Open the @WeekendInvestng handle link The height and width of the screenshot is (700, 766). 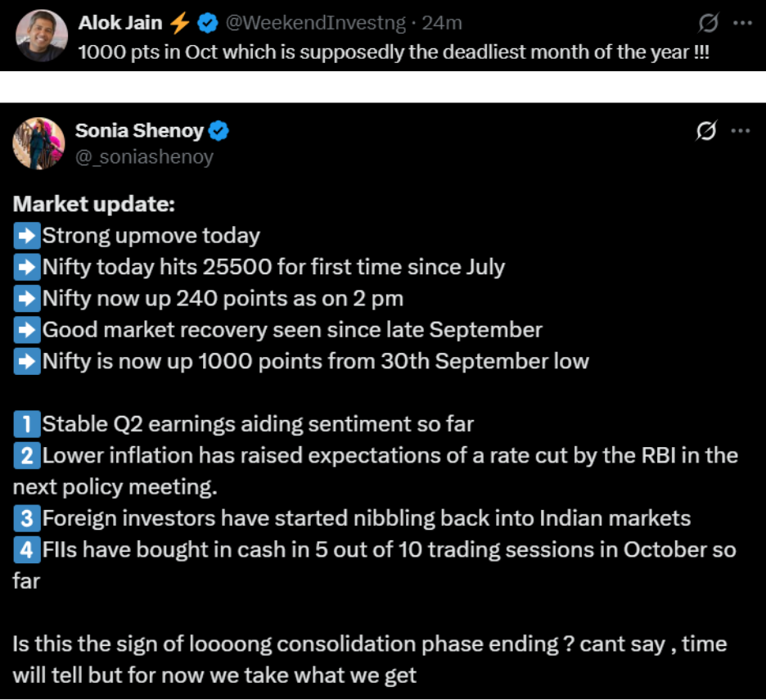317,24
